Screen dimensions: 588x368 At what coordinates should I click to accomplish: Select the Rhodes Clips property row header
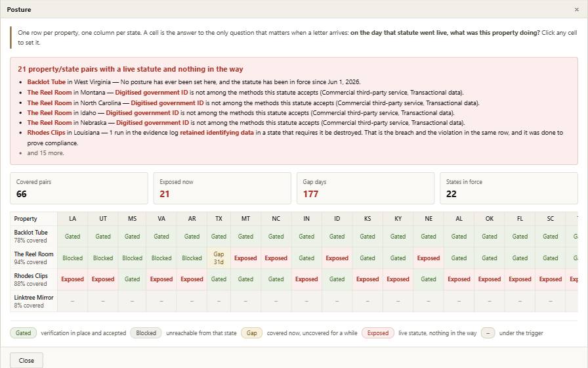click(x=33, y=279)
